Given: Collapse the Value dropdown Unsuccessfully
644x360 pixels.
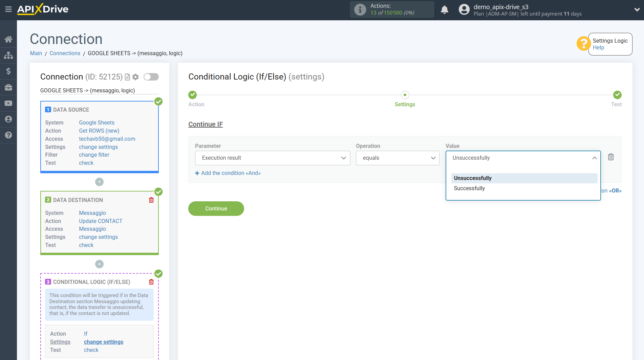Looking at the screenshot, I should (523, 158).
